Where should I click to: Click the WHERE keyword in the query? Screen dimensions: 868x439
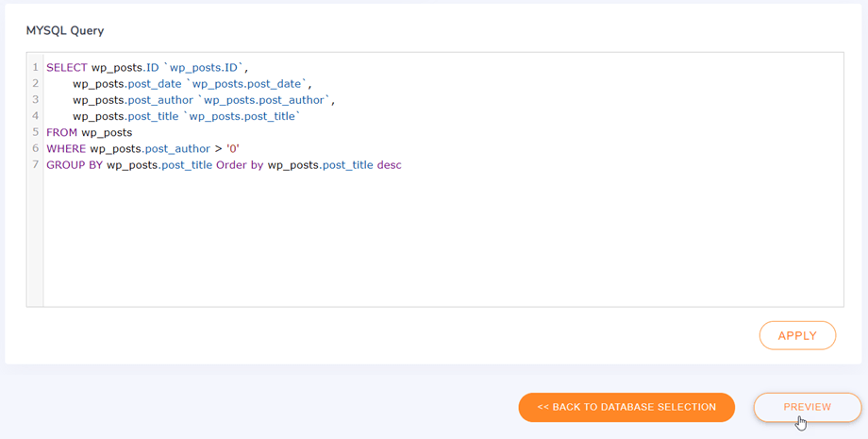point(66,148)
